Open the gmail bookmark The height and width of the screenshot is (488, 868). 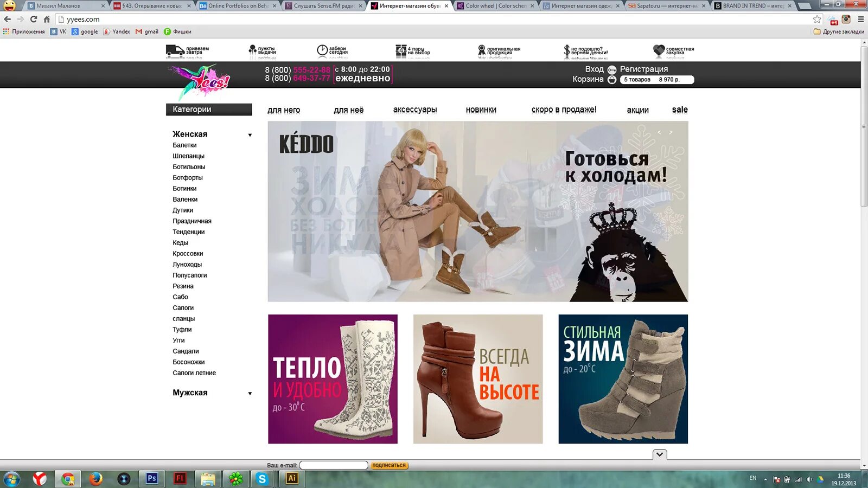pos(147,31)
